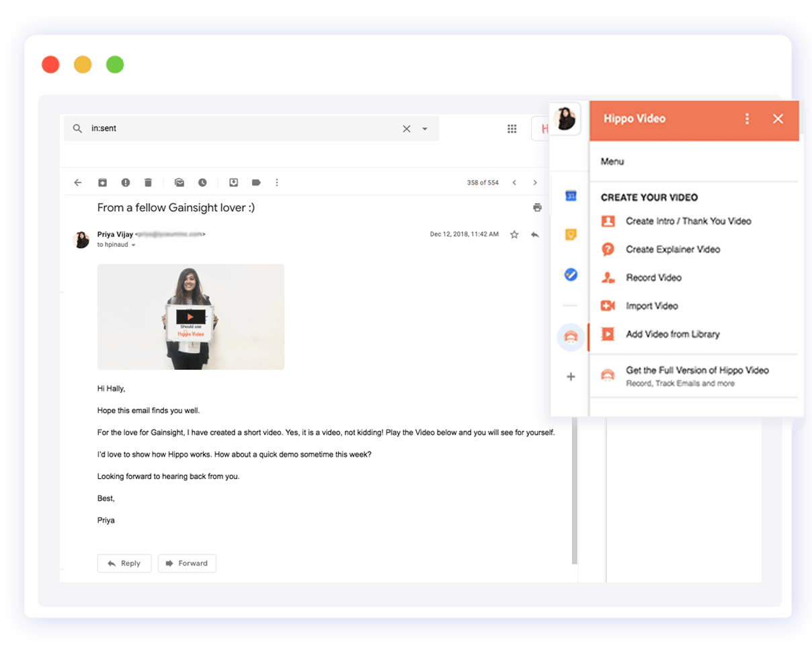This screenshot has height=645, width=812.
Task: Click the green maximize window dot
Action: tap(115, 65)
